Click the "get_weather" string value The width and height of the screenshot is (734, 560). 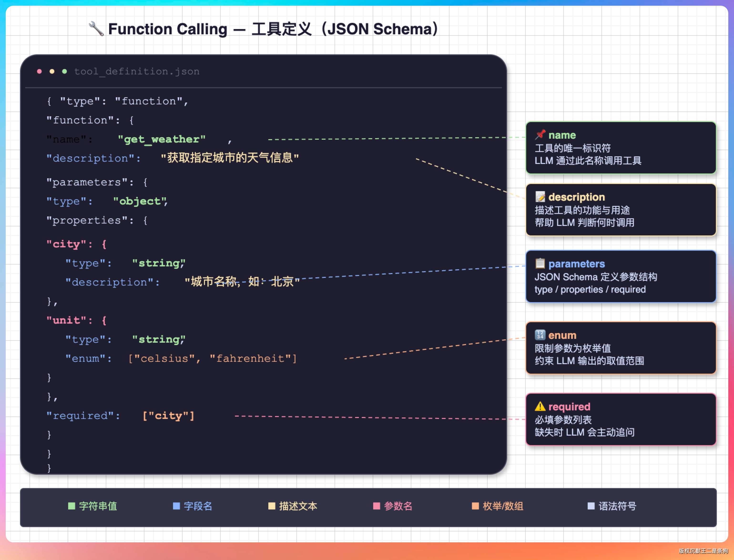click(x=162, y=139)
